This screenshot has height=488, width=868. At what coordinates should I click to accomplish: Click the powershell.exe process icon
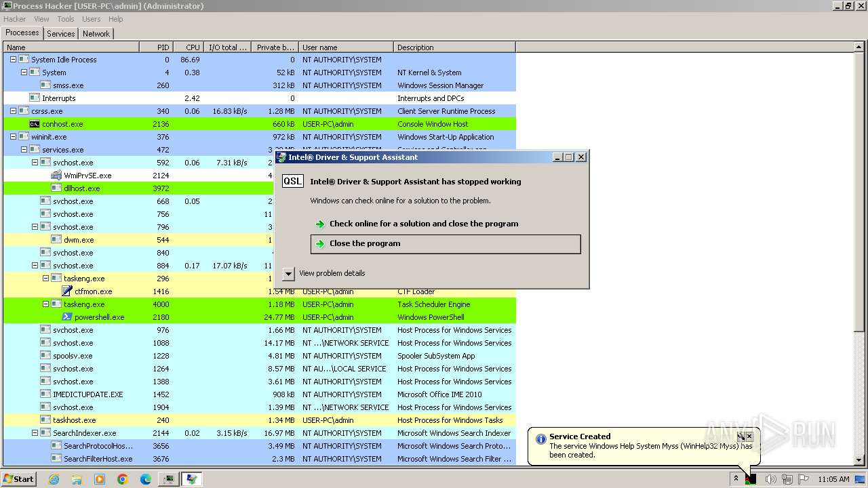[67, 317]
